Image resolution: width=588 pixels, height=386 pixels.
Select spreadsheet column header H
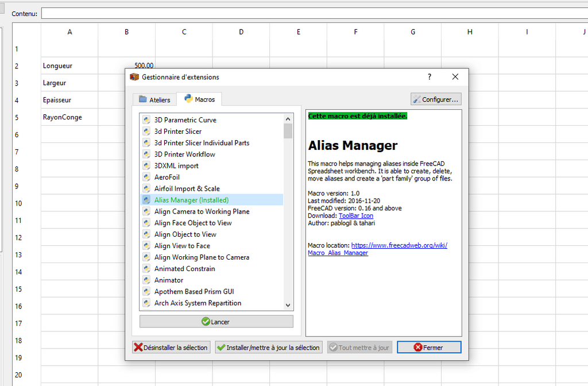(x=470, y=32)
